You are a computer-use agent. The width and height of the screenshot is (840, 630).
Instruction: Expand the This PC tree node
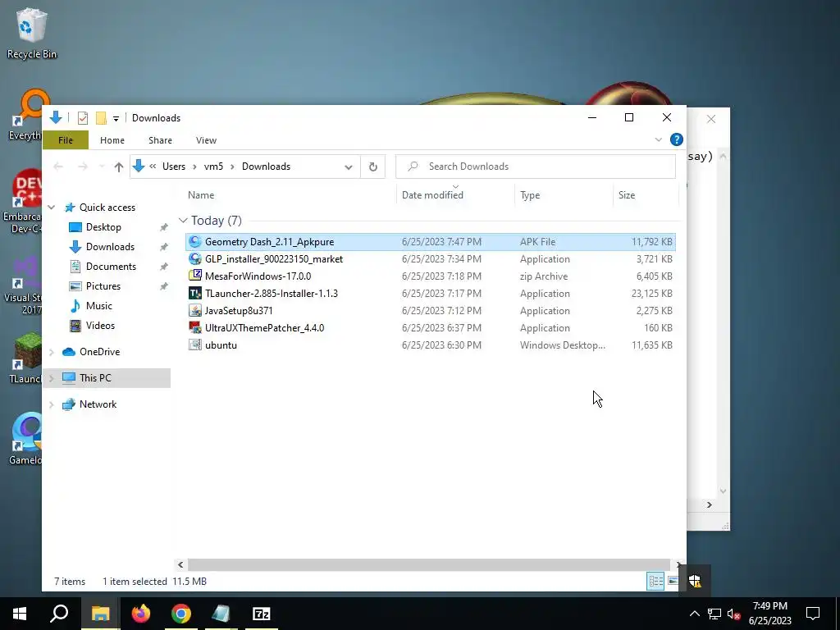point(52,378)
